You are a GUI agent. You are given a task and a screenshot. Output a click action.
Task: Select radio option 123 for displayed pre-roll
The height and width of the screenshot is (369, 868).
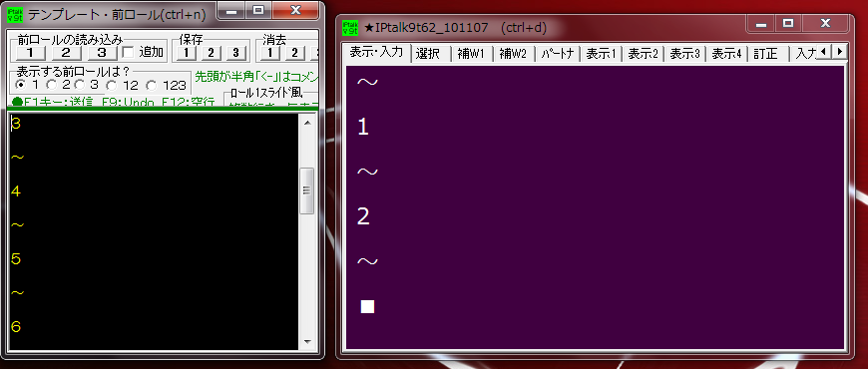[151, 85]
